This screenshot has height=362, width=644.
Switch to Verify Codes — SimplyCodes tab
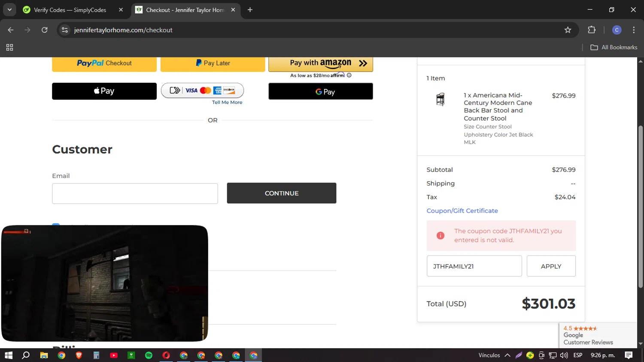tap(70, 9)
